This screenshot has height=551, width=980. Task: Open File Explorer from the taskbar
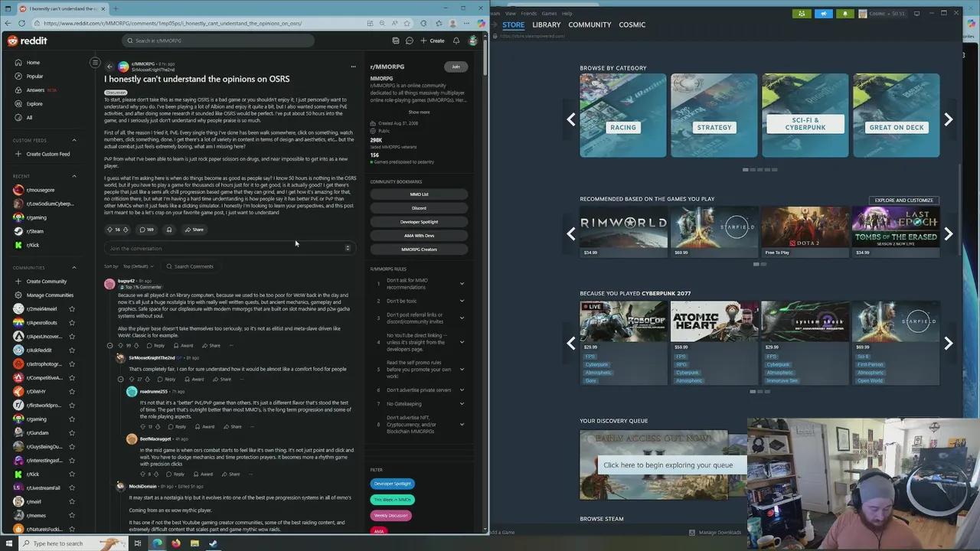pos(194,543)
